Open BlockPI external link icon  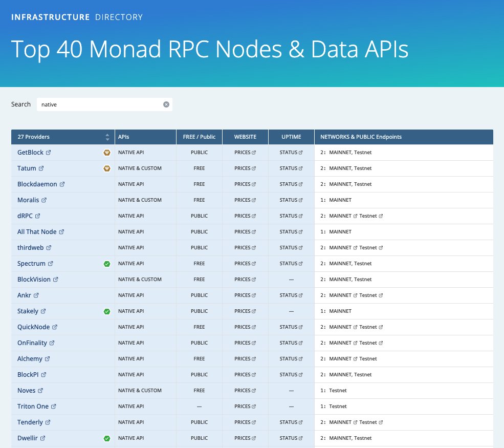tap(43, 375)
